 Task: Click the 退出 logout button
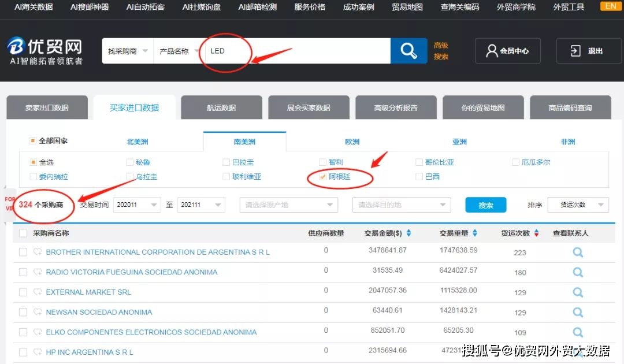click(588, 51)
